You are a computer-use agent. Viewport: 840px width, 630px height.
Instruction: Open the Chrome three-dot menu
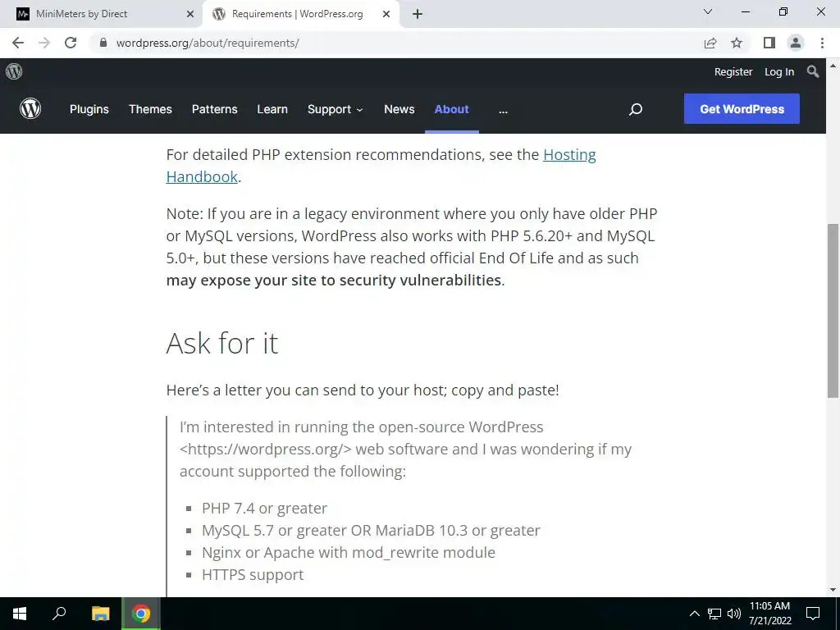click(822, 43)
